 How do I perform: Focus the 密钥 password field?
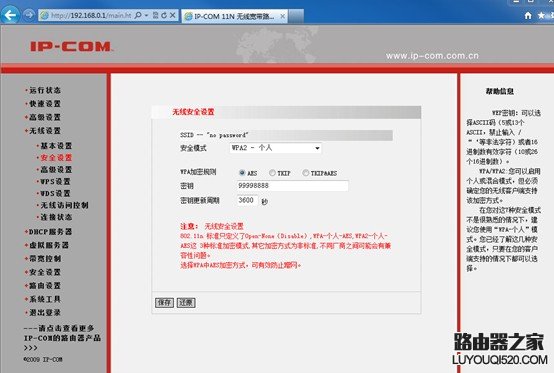(293, 186)
